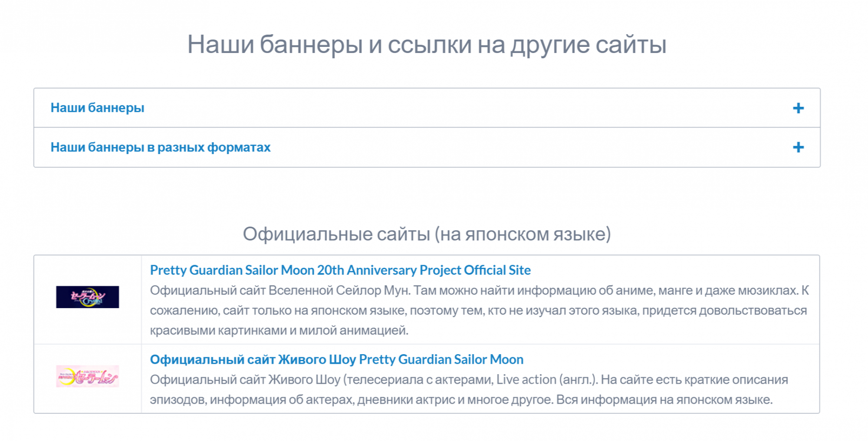The image size is (868, 441).
Task: Click plus icon for Наши баннеры в разных форматах
Action: 798,148
